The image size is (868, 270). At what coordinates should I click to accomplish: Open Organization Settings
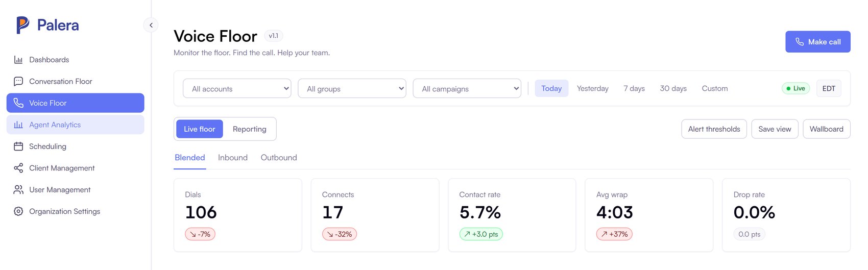(76, 211)
